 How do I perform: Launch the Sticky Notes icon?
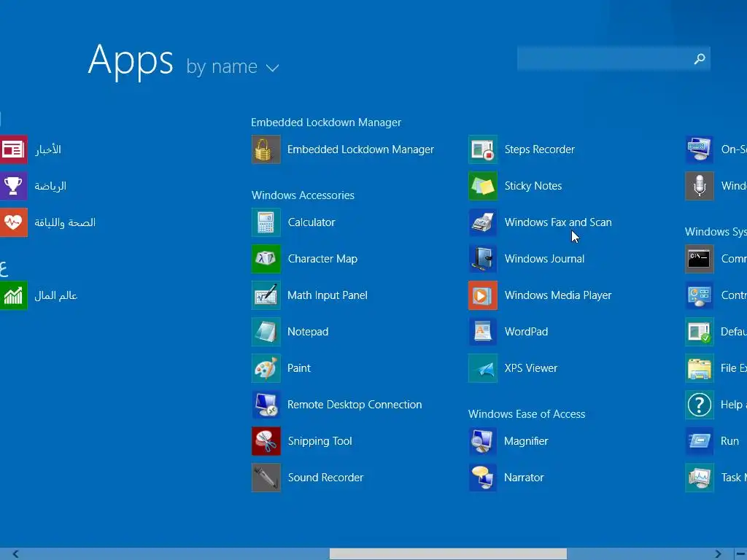483,186
